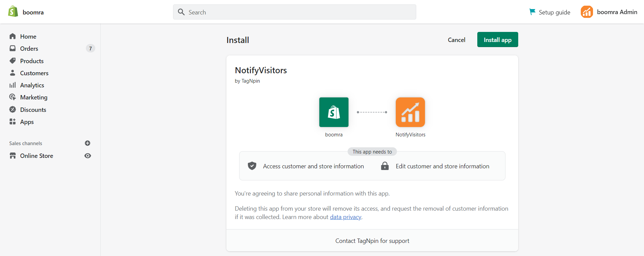Click the Install app button
The image size is (644, 256).
497,40
